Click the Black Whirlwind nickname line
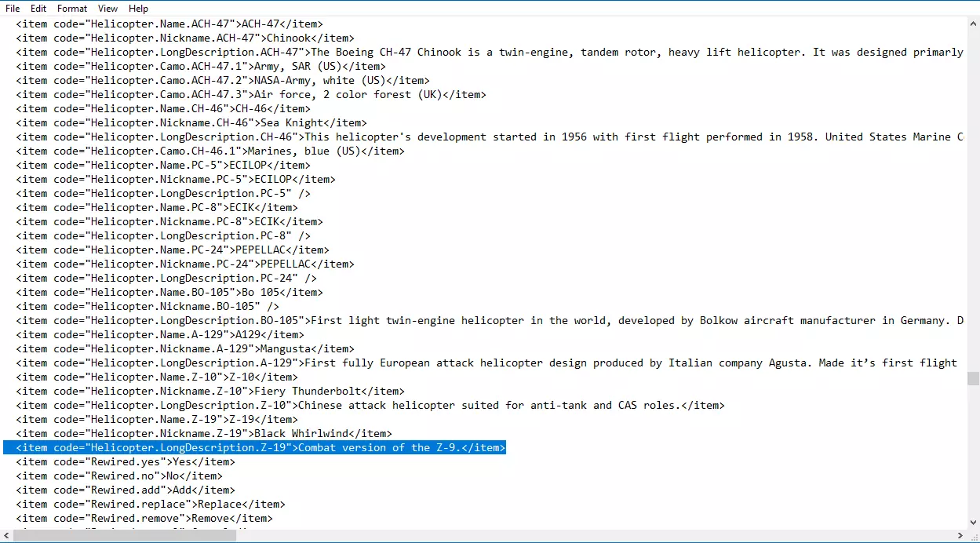This screenshot has width=980, height=543. pyautogui.click(x=204, y=434)
